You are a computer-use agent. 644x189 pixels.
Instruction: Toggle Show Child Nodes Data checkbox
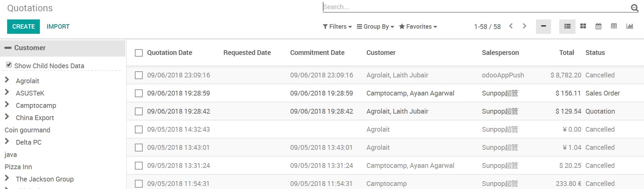click(9, 65)
